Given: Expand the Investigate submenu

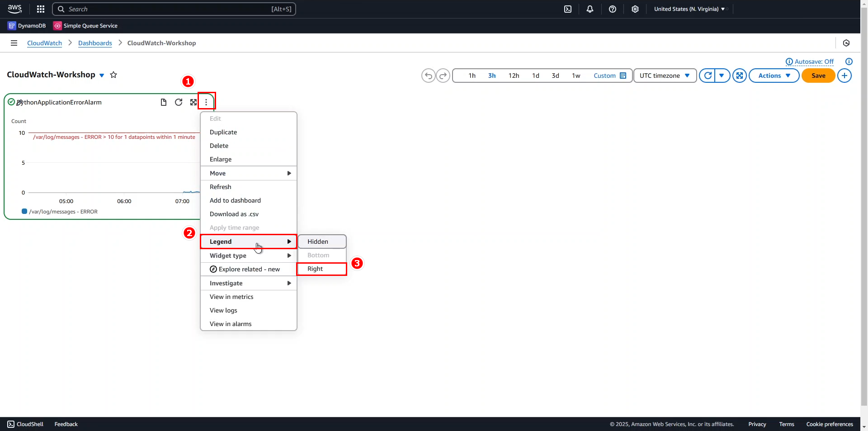Looking at the screenshot, I should coord(249,283).
